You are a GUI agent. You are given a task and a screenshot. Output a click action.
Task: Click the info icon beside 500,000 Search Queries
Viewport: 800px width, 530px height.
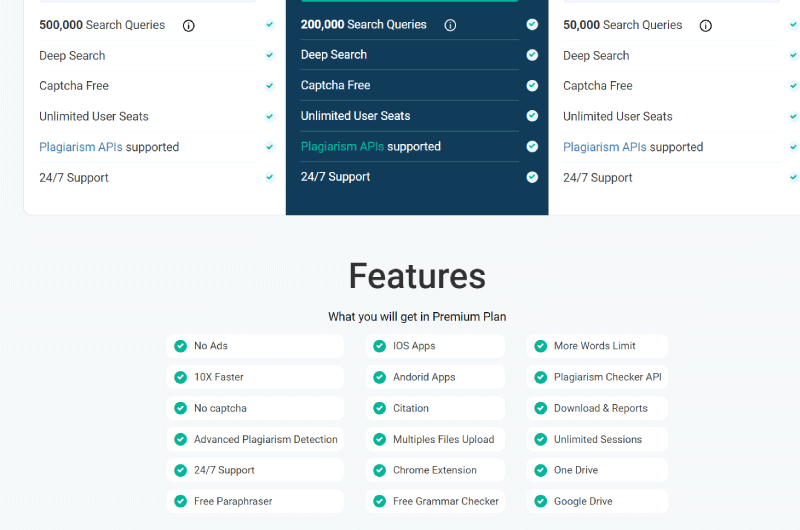(189, 26)
